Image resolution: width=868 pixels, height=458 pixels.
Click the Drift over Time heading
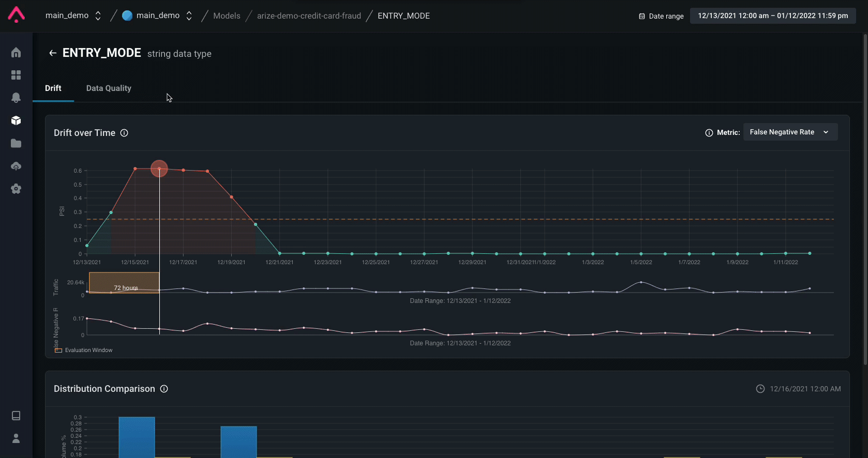[85, 133]
